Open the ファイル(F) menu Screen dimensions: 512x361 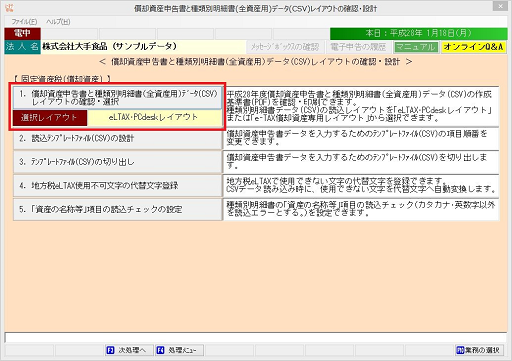tap(24, 22)
